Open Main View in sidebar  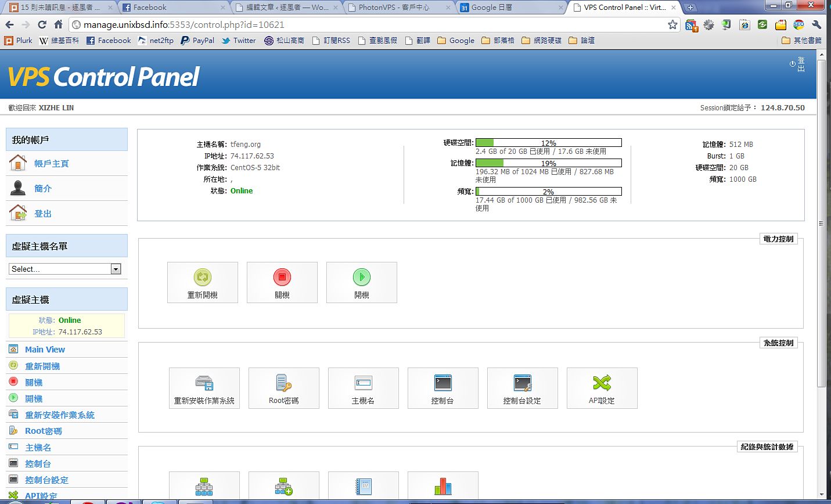tap(45, 350)
